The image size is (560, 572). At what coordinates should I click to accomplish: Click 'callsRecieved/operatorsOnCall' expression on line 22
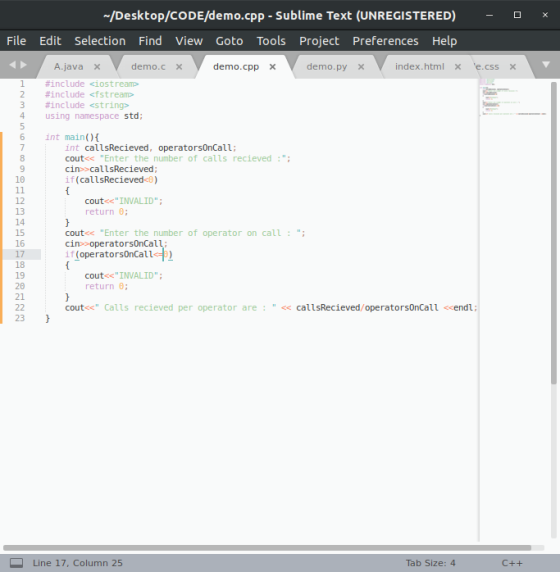[367, 308]
